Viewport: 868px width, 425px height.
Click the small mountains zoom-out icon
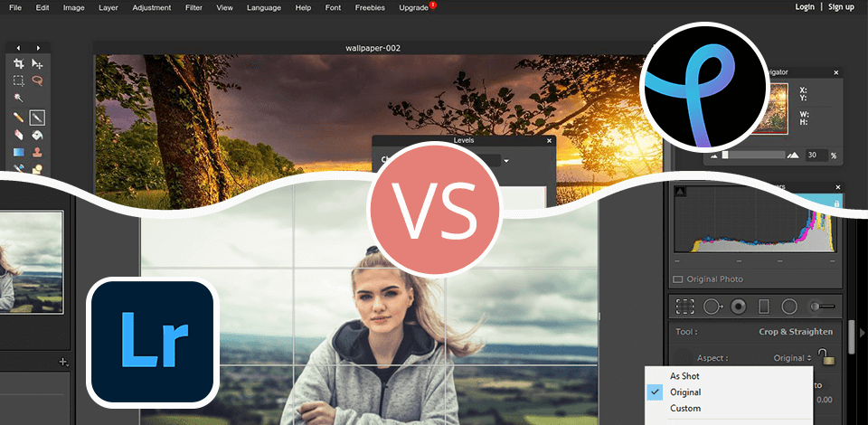(714, 156)
